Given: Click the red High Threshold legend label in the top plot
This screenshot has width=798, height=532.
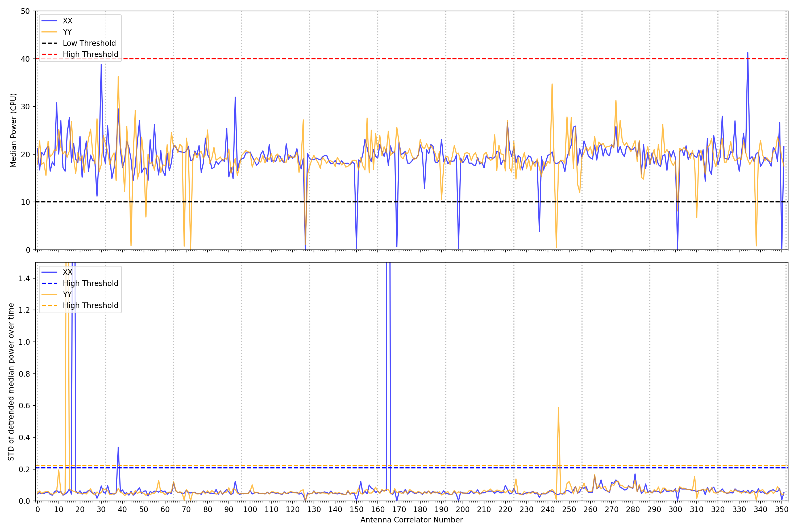Looking at the screenshot, I should coord(90,54).
